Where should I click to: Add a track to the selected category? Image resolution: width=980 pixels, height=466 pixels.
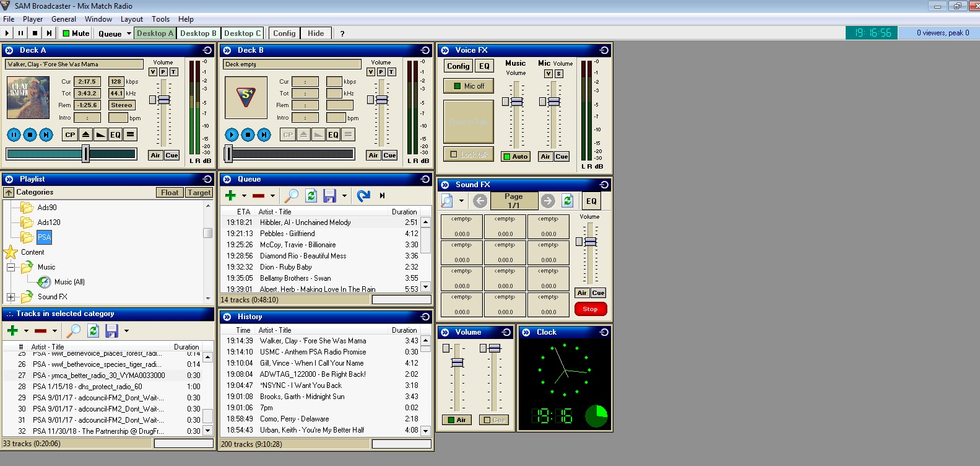pos(12,331)
